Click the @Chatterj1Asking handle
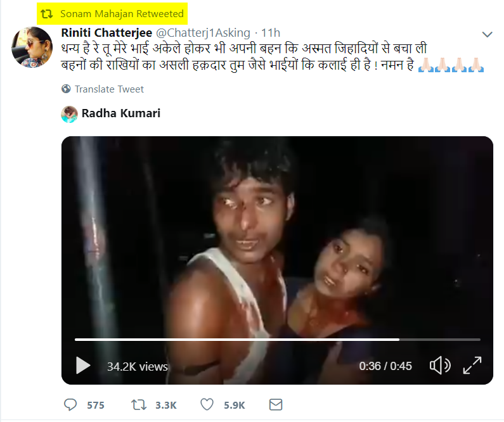Screen dimensions: 504x422 203,33
